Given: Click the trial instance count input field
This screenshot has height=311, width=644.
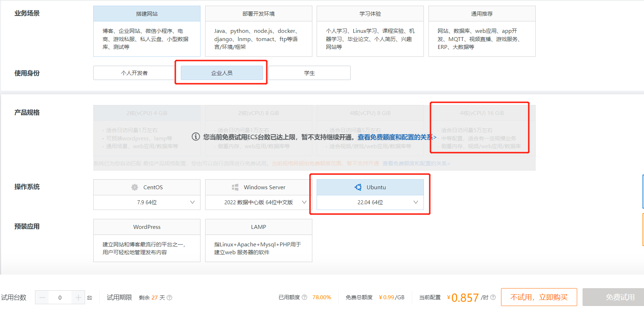Looking at the screenshot, I should coord(60,297).
